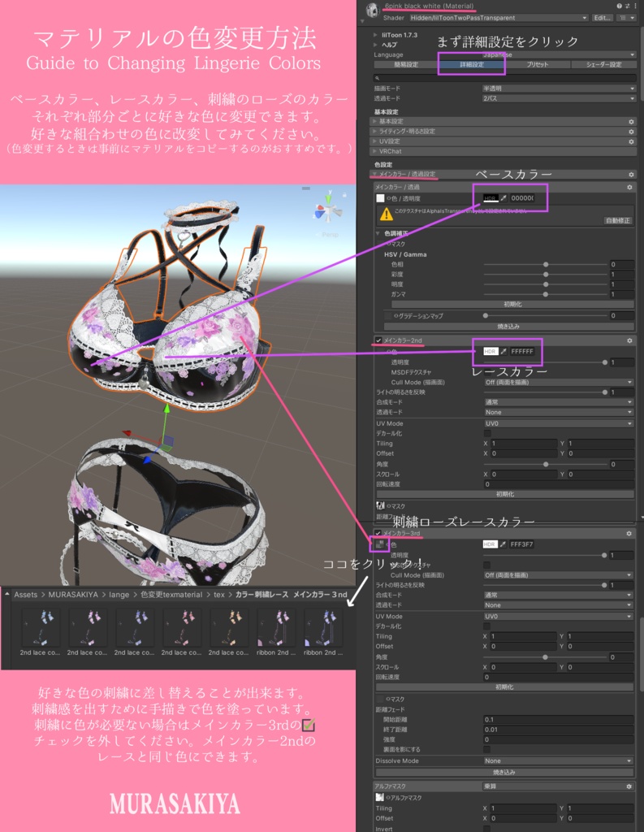The height and width of the screenshot is (832, 644).
Task: Click 初期化 button in メインカラー2nd section
Action: (504, 494)
